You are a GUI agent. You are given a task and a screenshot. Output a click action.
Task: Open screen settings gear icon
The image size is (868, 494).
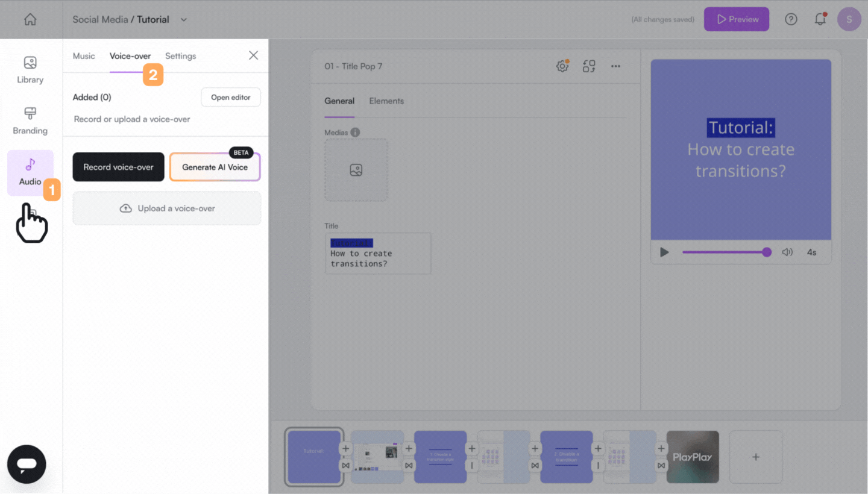point(562,66)
